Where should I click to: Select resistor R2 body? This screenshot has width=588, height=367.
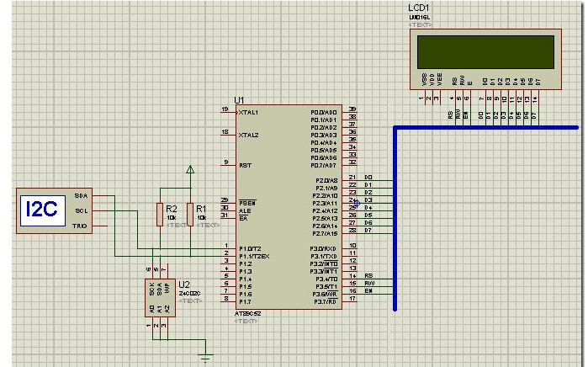pyautogui.click(x=160, y=215)
